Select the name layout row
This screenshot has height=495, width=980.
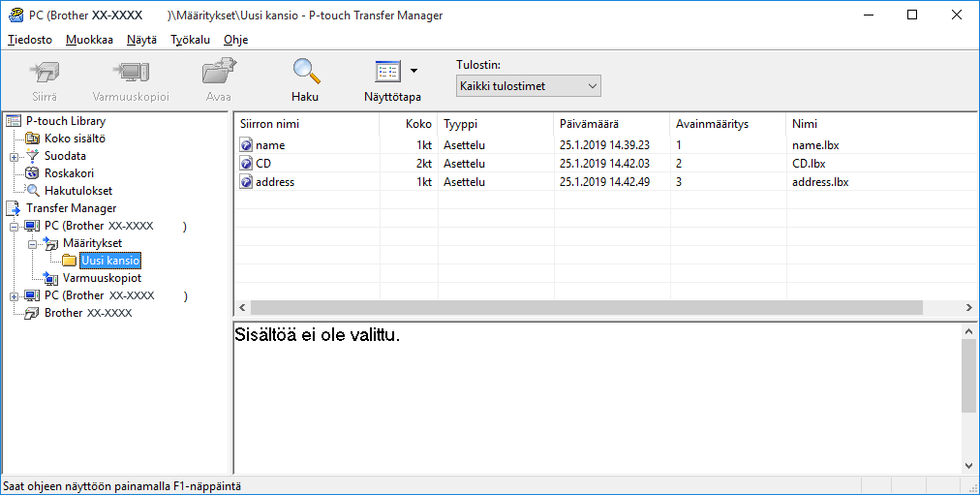tap(605, 145)
